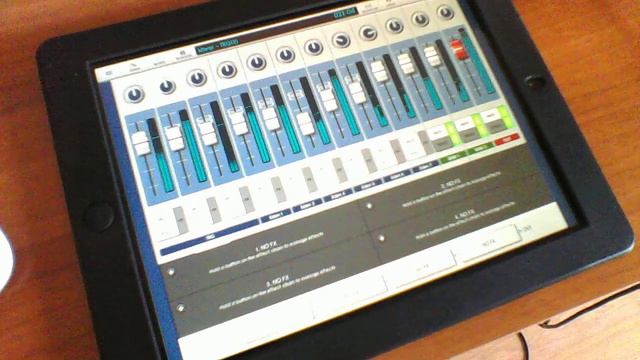
Task: Tap the pan knob above the red master fader
Action: [445, 12]
